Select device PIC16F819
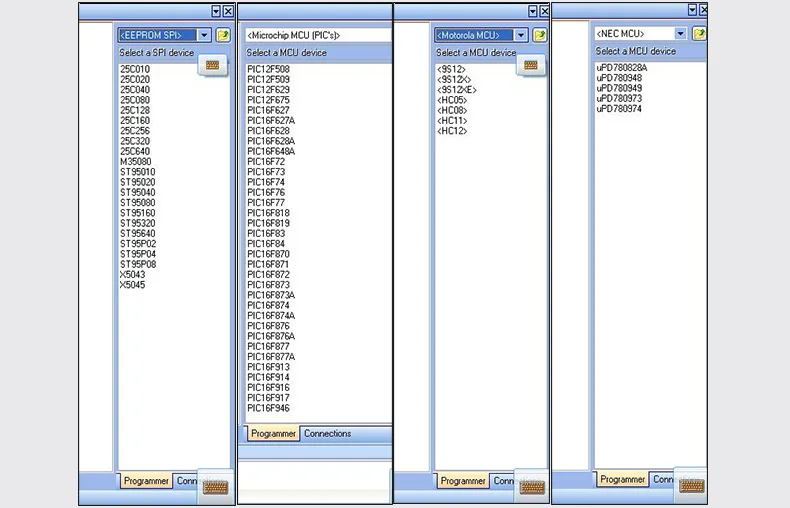Screen dimensions: 790x508 (269, 223)
